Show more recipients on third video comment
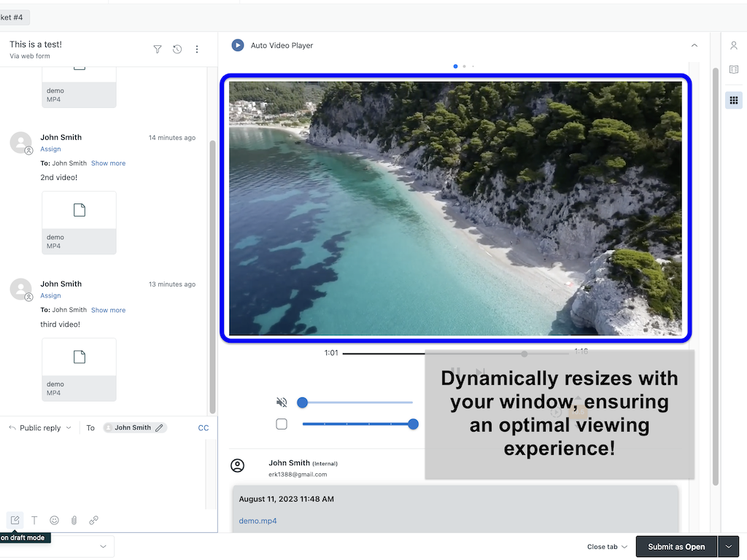This screenshot has width=747, height=560. click(108, 310)
